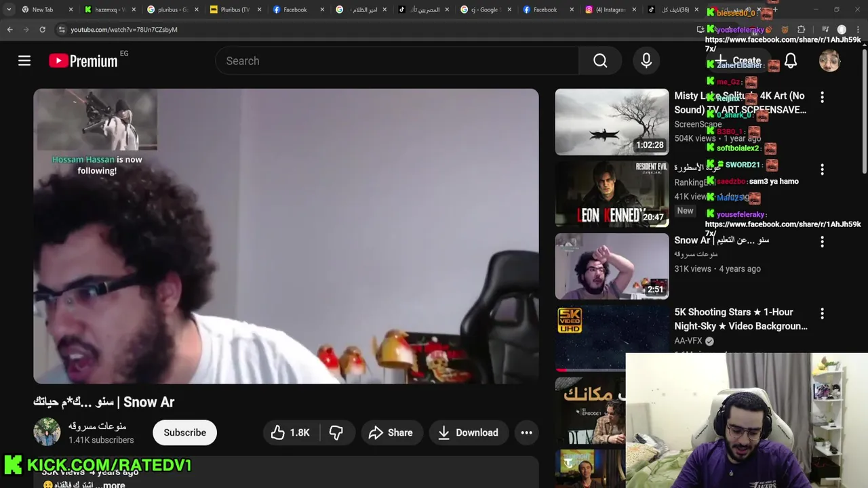This screenshot has height=488, width=868.
Task: Switch to the cj - Google tab
Action: point(486,9)
